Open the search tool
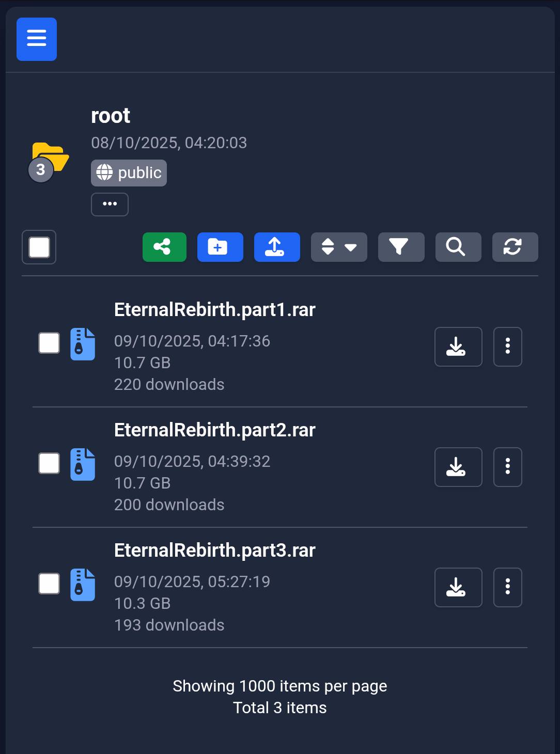 [x=458, y=247]
